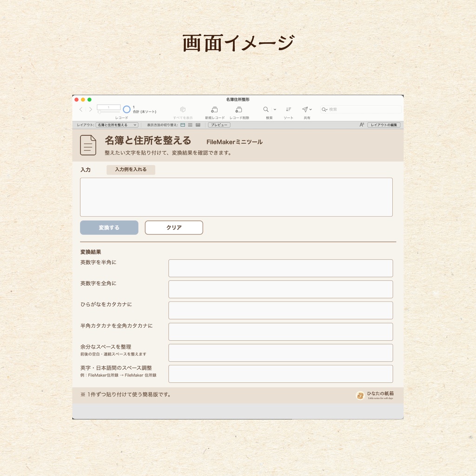Click the 英数字を全角に result field

coord(280,289)
